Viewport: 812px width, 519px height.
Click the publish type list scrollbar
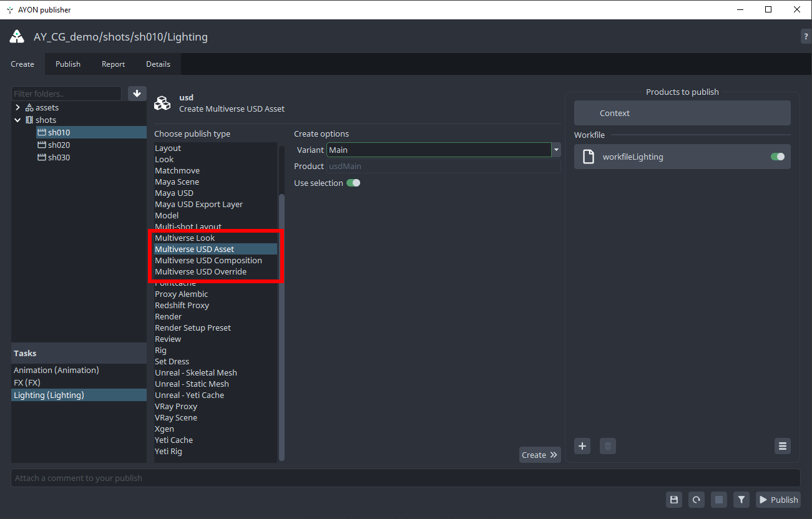pos(281,327)
